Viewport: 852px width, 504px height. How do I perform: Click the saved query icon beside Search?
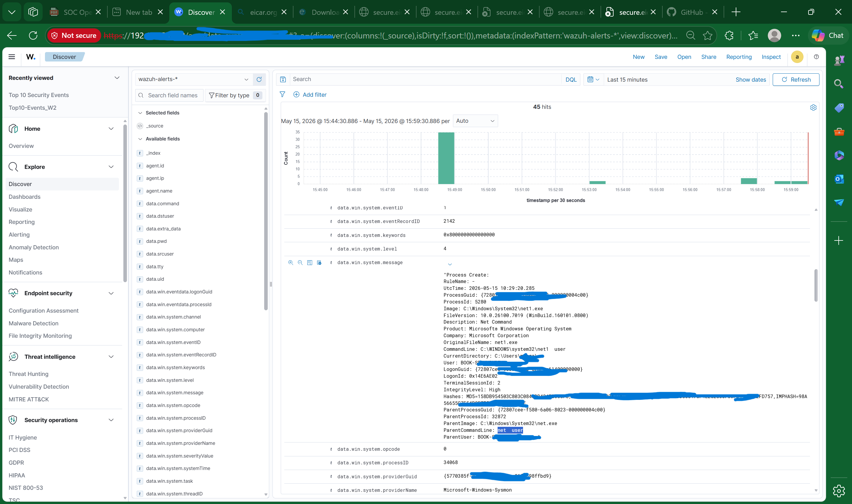283,80
